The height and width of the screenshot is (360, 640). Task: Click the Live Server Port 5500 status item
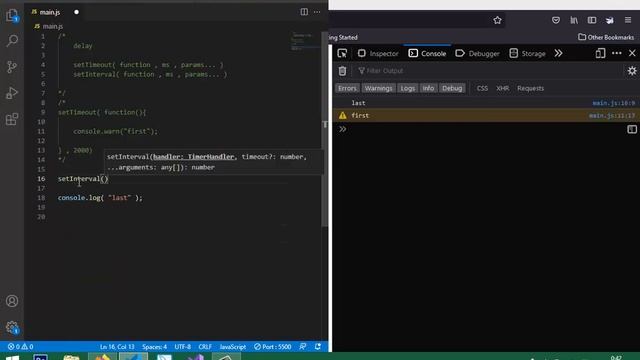[x=273, y=347]
